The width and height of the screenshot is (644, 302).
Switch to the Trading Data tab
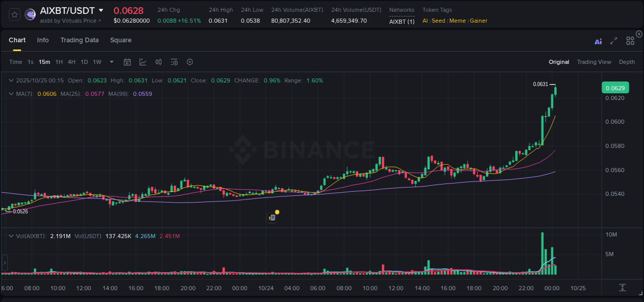point(79,40)
